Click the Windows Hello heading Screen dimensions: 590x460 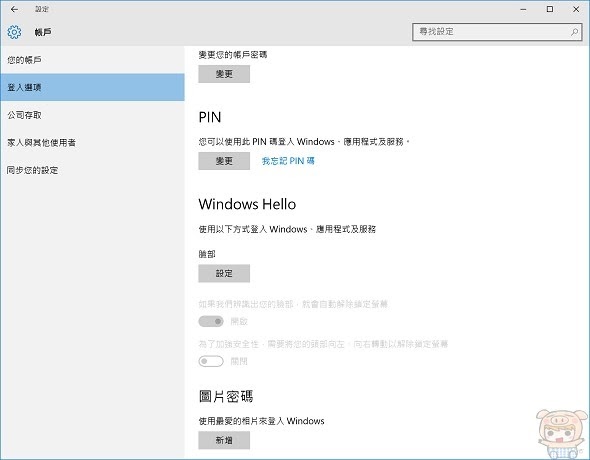click(247, 204)
